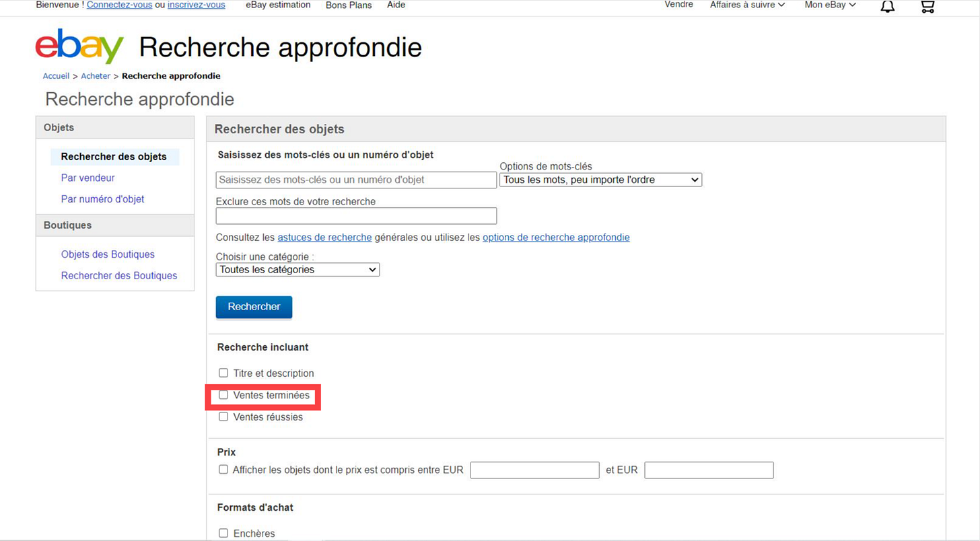Open the shopping cart icon
This screenshot has height=541, width=980.
[x=928, y=6]
